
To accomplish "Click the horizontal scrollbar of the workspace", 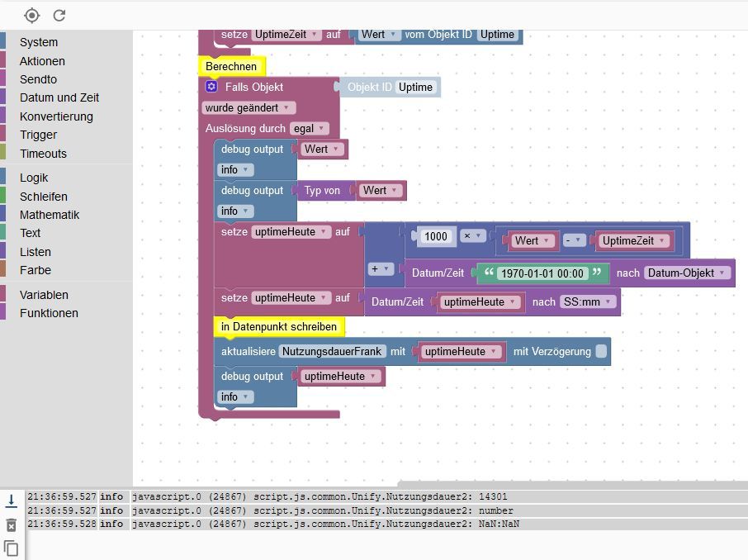I will (572, 483).
